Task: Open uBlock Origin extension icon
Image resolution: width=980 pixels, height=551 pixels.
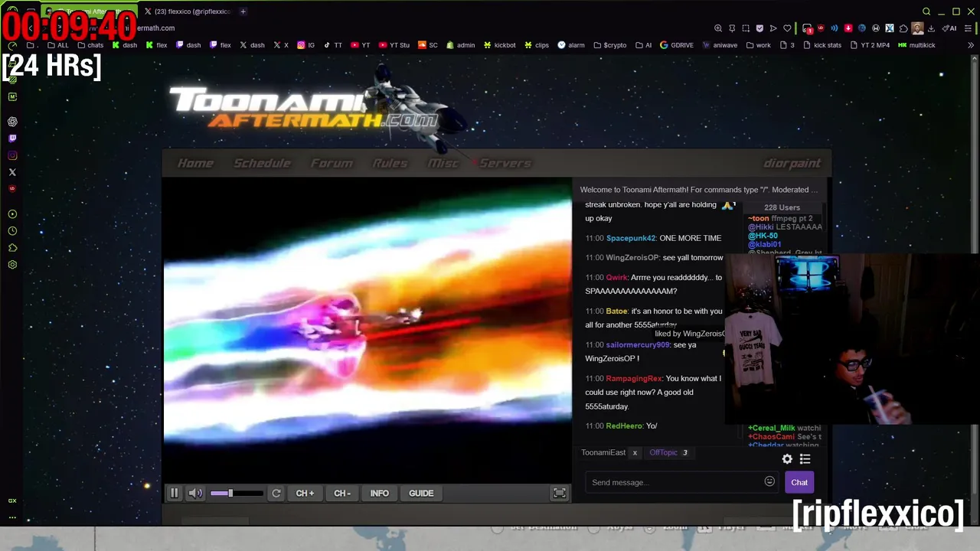Action: pyautogui.click(x=821, y=28)
